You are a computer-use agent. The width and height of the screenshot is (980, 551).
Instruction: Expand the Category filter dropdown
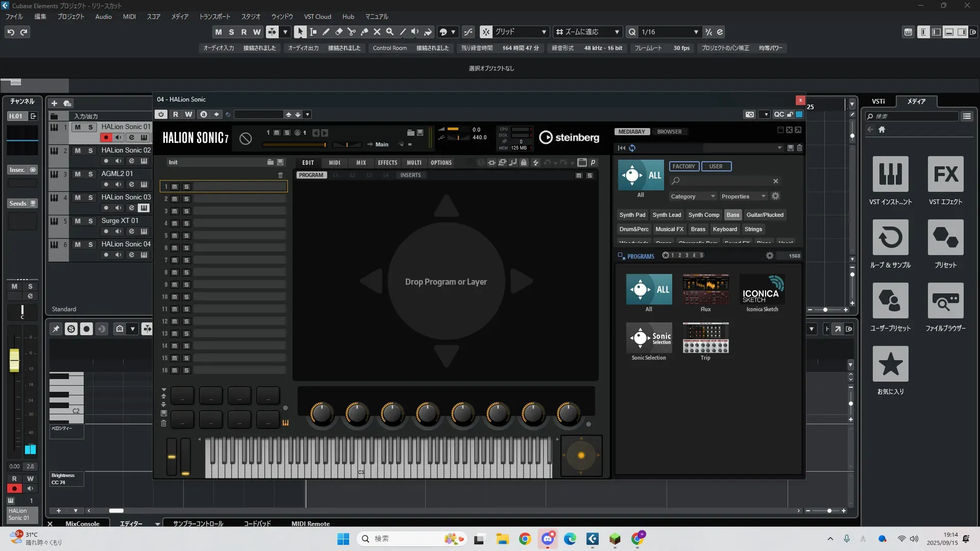click(x=692, y=196)
